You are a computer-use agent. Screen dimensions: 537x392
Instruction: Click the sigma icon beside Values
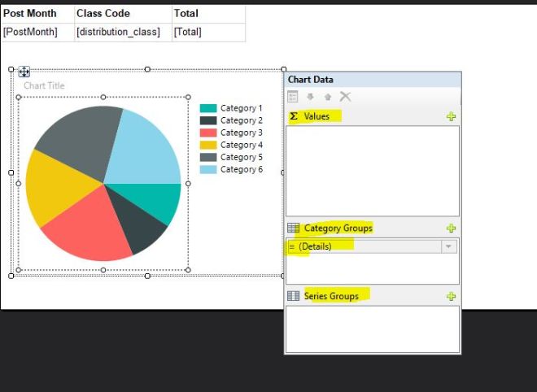click(x=294, y=116)
